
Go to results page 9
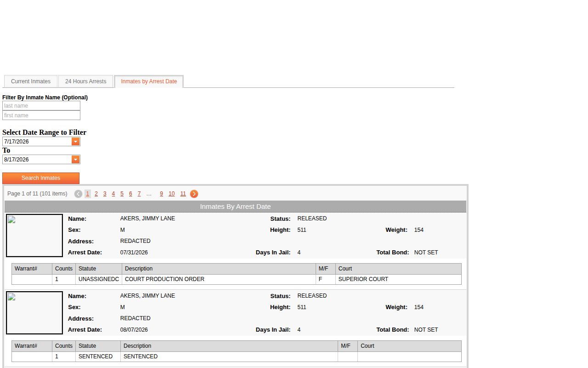point(161,194)
